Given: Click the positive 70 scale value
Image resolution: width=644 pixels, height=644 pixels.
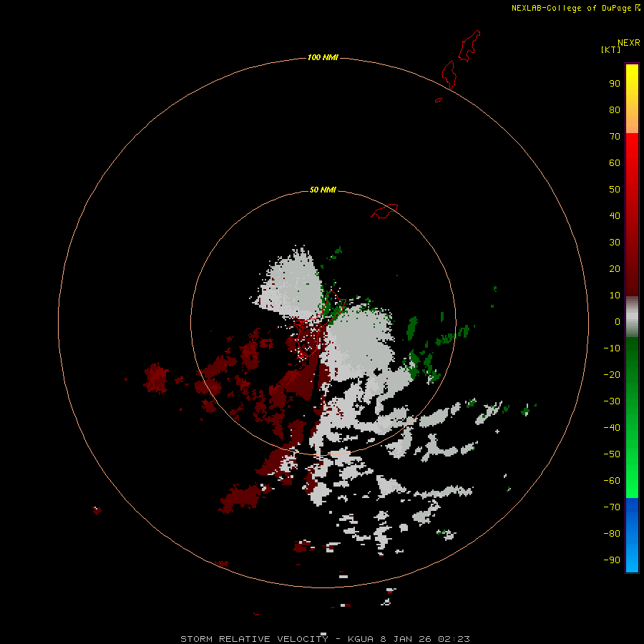Looking at the screenshot, I should tap(615, 137).
